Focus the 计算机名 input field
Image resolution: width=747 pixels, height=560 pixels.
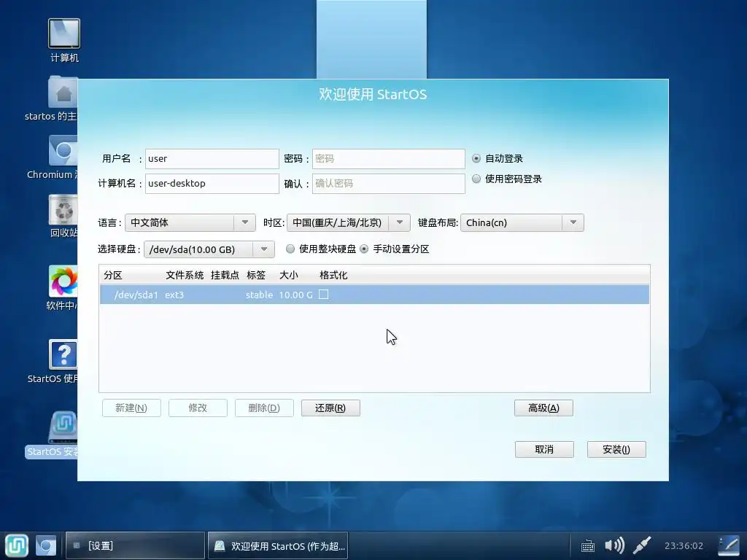[x=212, y=183]
